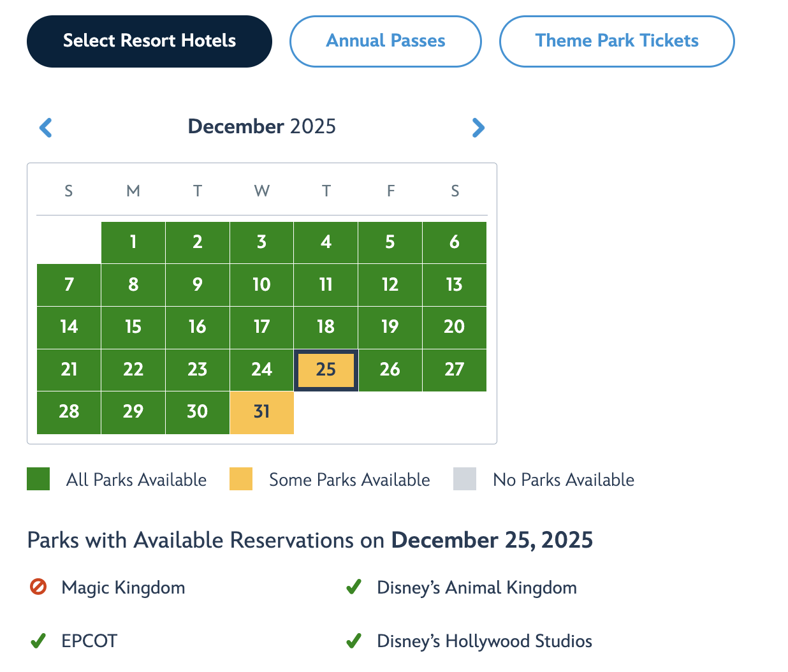
Task: Select December 25 on the calendar
Action: pyautogui.click(x=326, y=370)
